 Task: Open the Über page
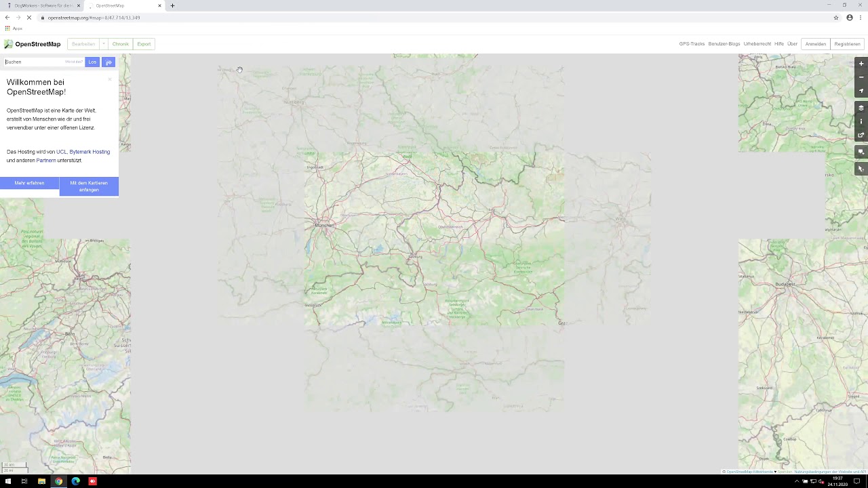(792, 44)
